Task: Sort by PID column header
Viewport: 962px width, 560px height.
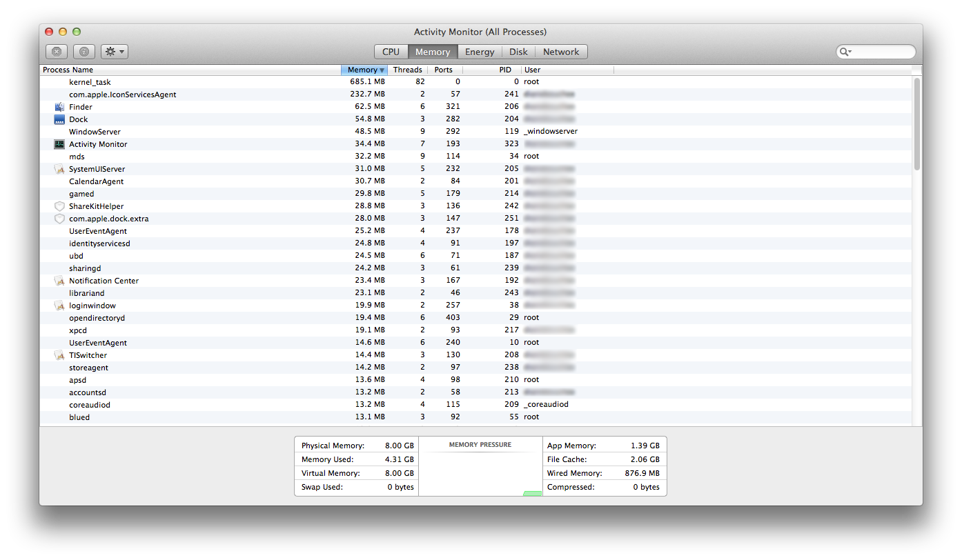Action: pyautogui.click(x=492, y=70)
